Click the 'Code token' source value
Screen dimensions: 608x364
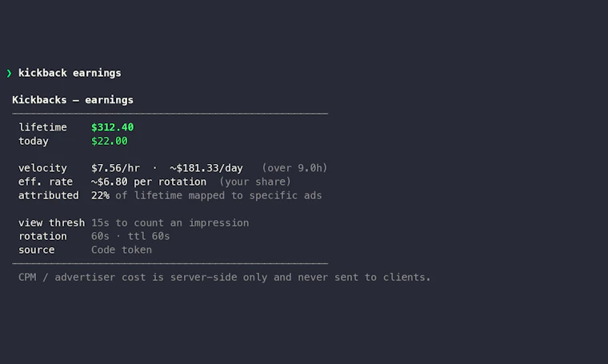pyautogui.click(x=122, y=250)
